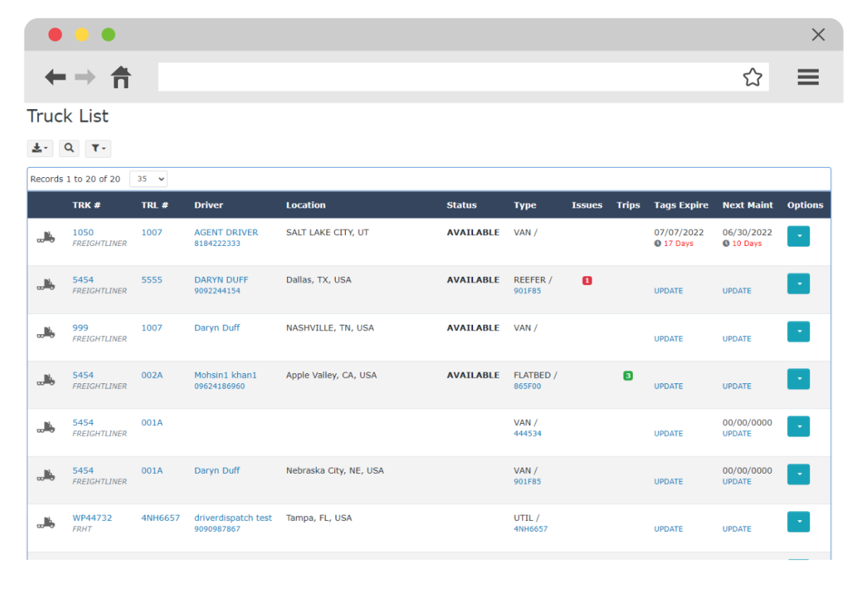The image size is (868, 601).
Task: Click the Driver column header
Action: tap(208, 205)
